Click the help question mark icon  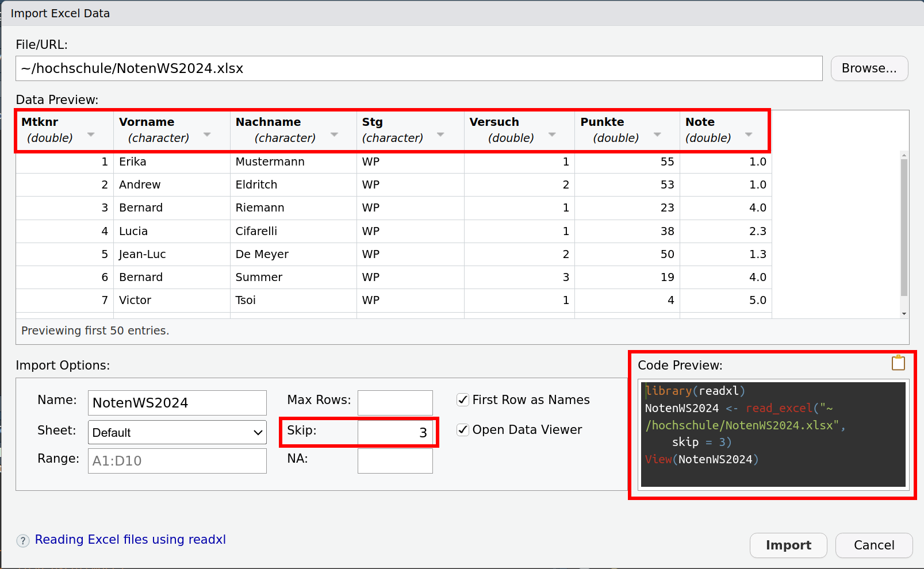[x=23, y=541]
